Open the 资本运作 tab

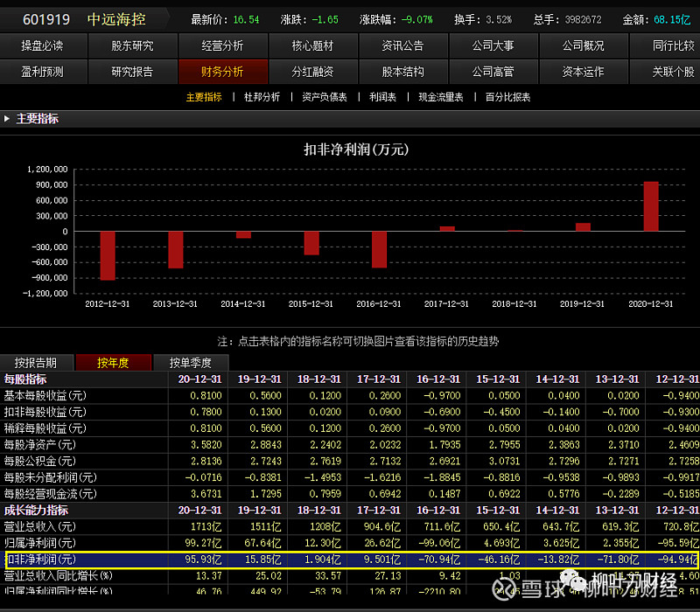click(584, 72)
